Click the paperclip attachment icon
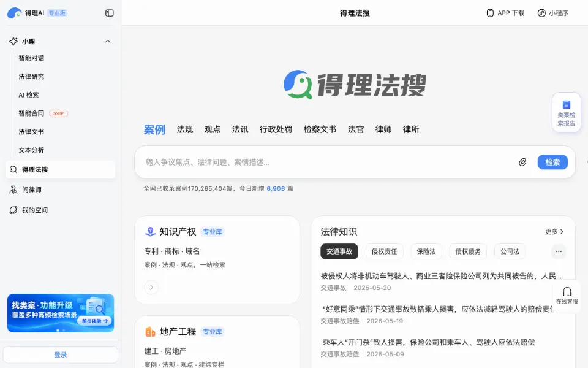The image size is (588, 368). coord(522,162)
